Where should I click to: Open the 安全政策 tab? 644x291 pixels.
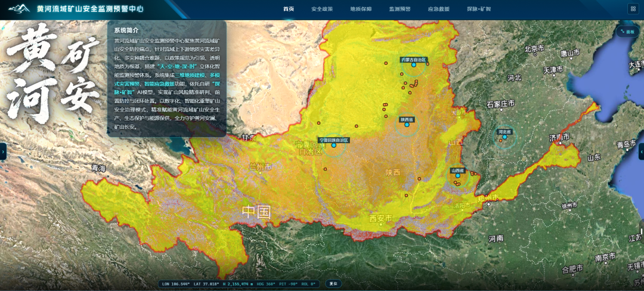(x=322, y=8)
